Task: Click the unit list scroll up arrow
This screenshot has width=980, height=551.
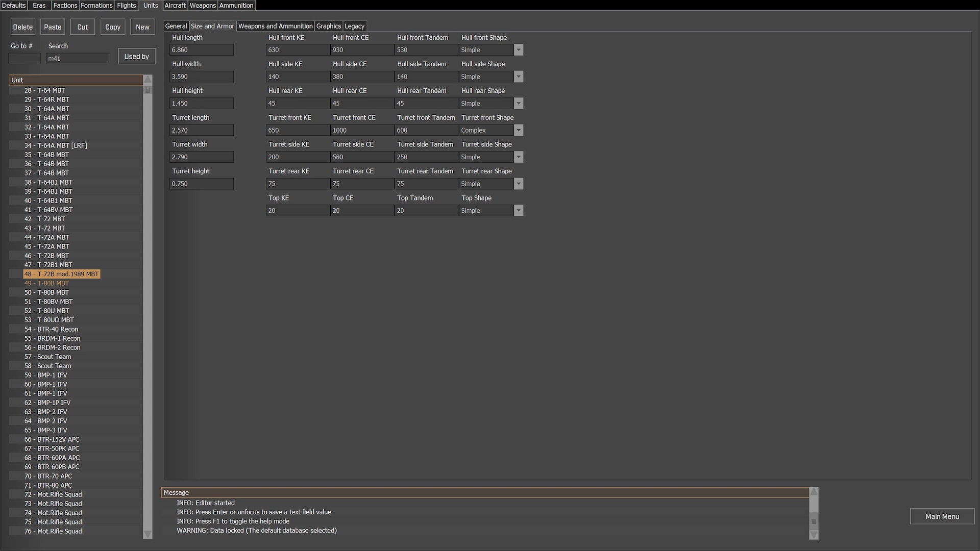Action: 148,80
